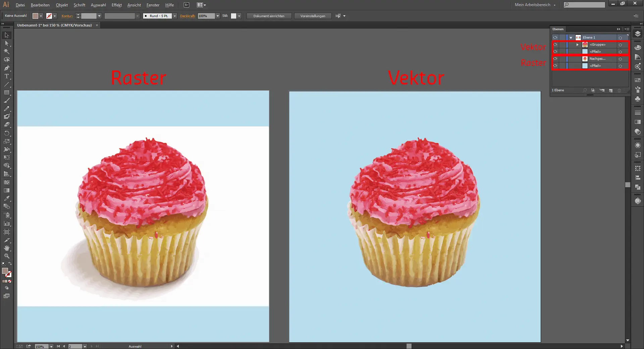
Task: Hide the Nachgez... layer item
Action: pos(555,59)
